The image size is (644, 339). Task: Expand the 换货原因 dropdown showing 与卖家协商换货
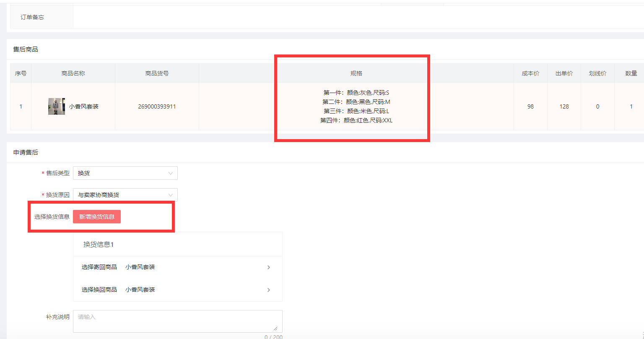point(125,195)
